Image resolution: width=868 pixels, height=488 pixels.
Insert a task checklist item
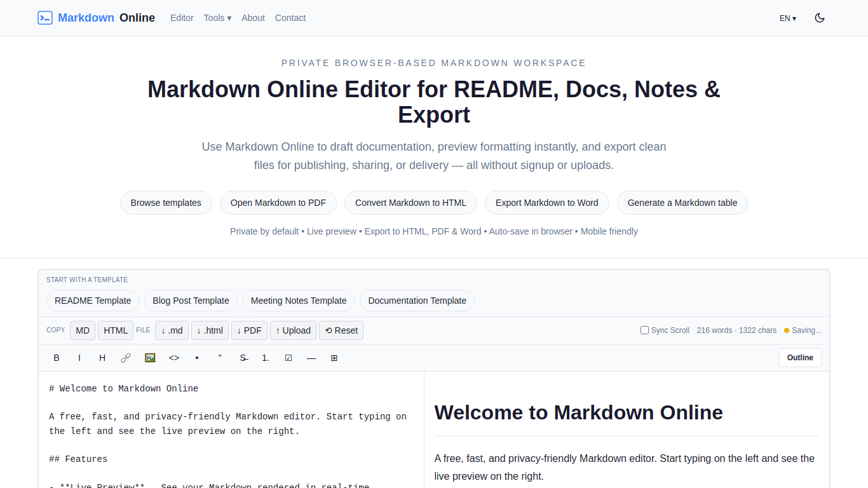pyautogui.click(x=288, y=358)
